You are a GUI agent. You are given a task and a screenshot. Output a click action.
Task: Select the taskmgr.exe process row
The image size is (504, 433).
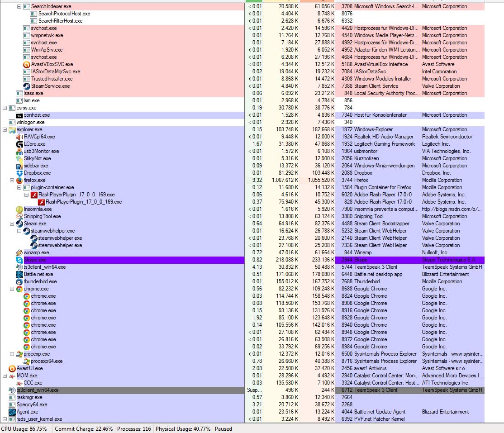[242, 397]
